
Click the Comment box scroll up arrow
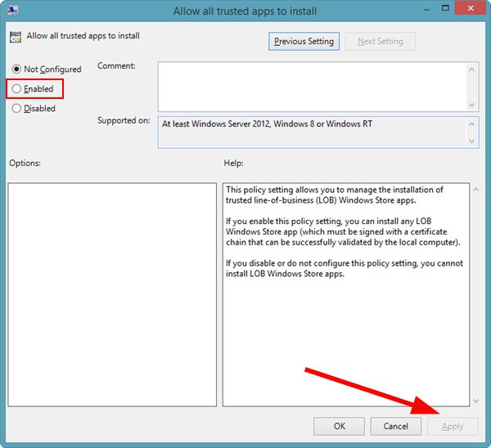pyautogui.click(x=472, y=69)
